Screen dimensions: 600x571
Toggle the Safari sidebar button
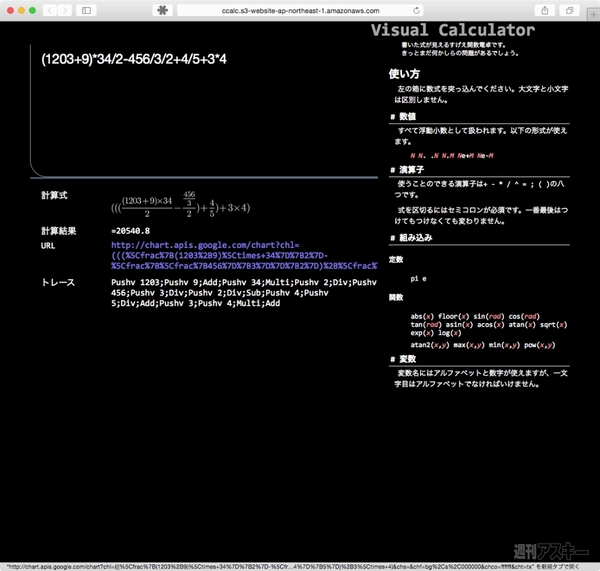pyautogui.click(x=86, y=10)
